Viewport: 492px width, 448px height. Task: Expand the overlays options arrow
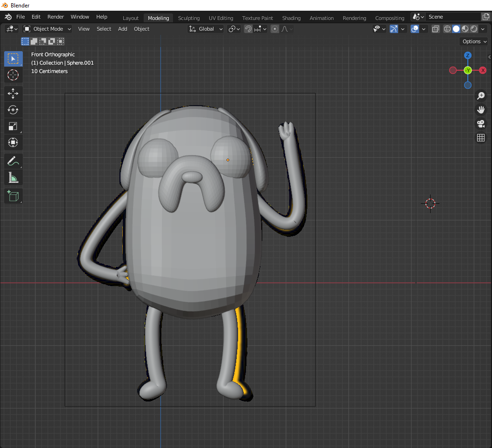(424, 29)
